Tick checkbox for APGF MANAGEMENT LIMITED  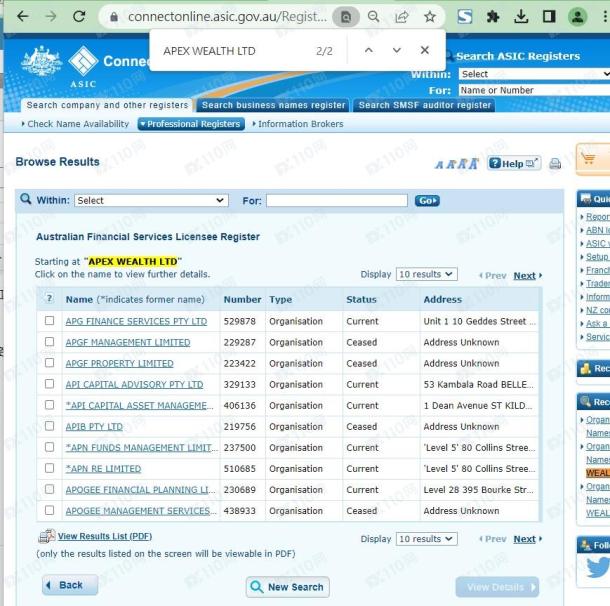pyautogui.click(x=49, y=342)
